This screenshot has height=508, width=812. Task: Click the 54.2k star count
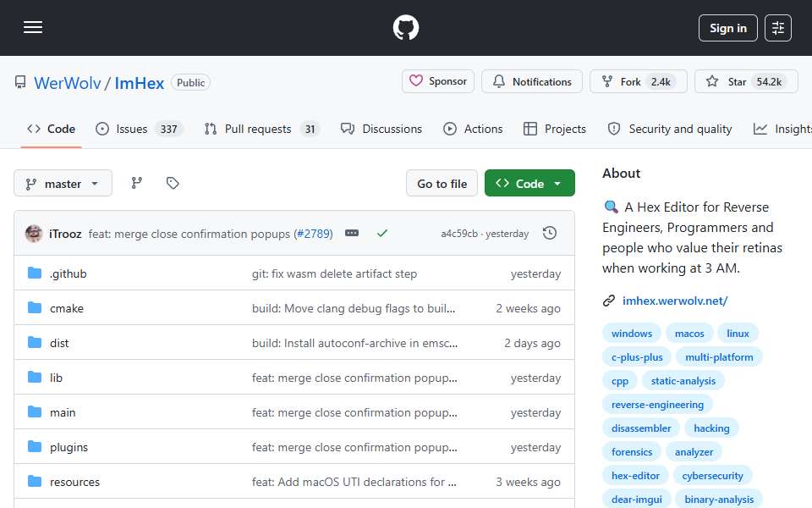click(x=769, y=82)
